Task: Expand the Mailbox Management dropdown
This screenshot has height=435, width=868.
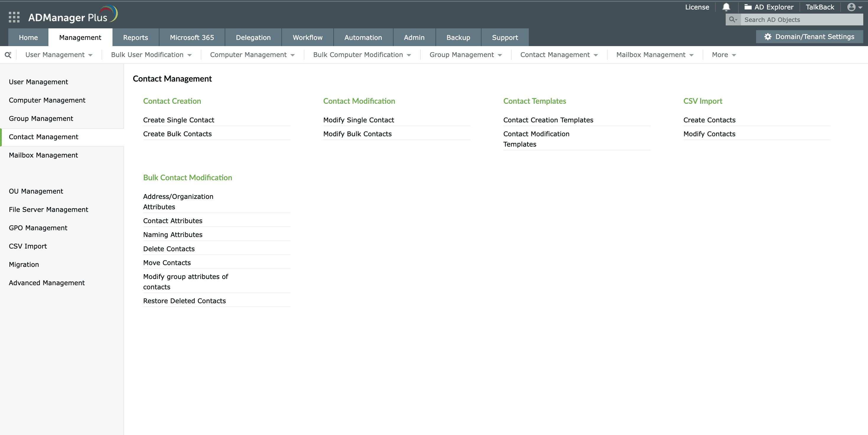Action: pyautogui.click(x=655, y=55)
